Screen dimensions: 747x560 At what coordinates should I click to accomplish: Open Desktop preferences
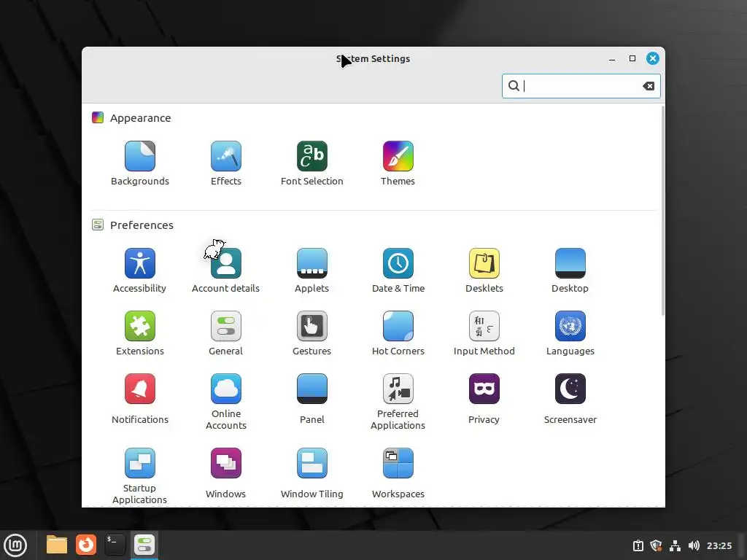tap(570, 270)
